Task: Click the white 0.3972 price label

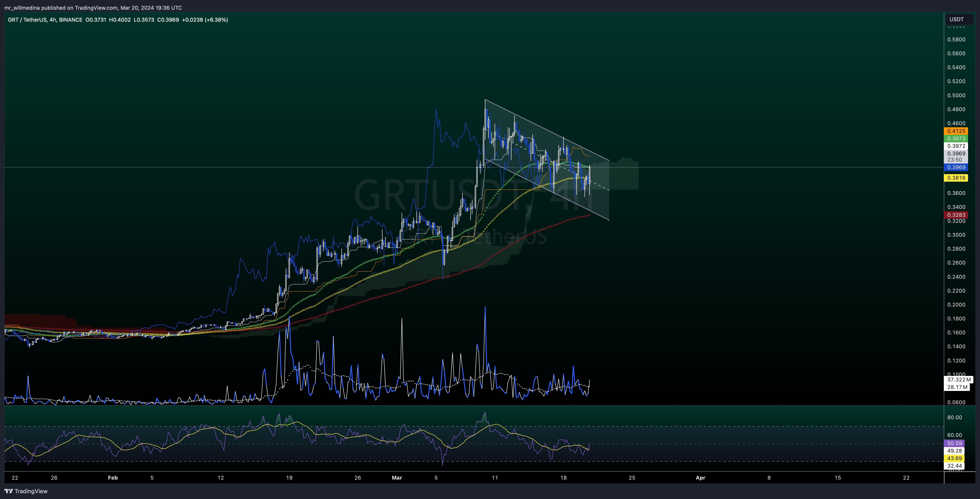Action: [x=956, y=146]
